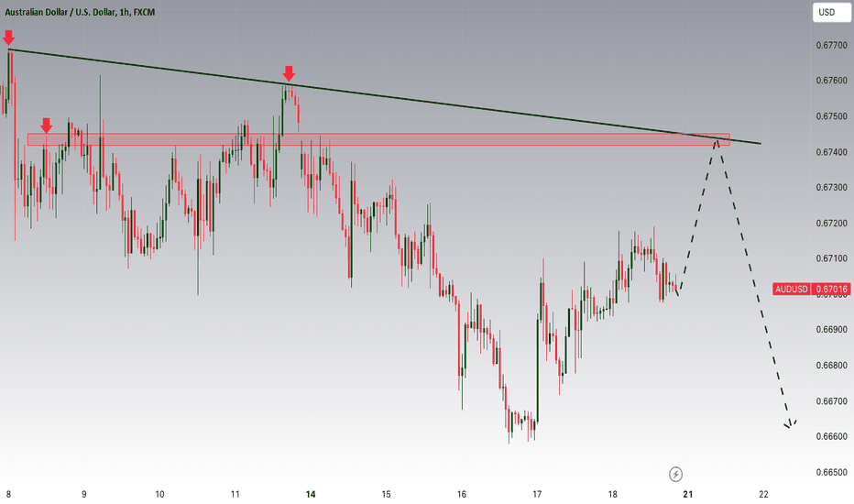Click the 0.67600 price axis label
Screen dimensions: 854x504
click(x=831, y=81)
